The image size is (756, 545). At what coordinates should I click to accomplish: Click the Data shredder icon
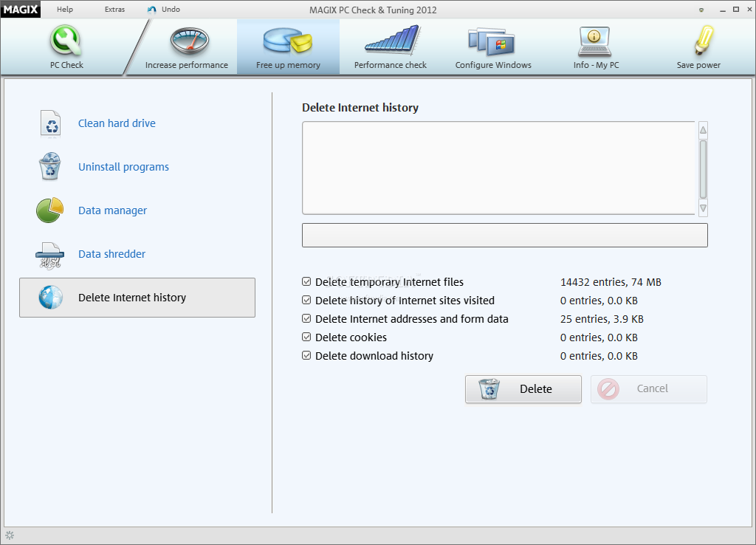click(49, 255)
